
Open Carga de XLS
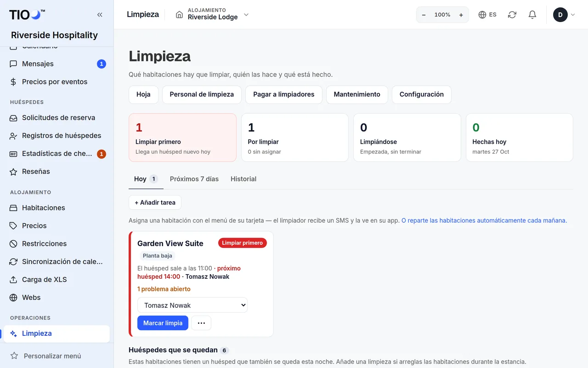tap(57, 280)
